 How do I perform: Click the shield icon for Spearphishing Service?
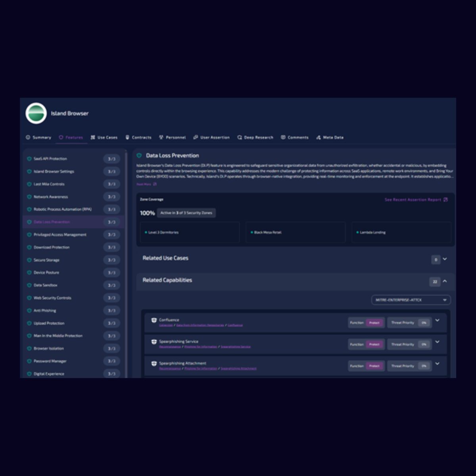tap(154, 342)
